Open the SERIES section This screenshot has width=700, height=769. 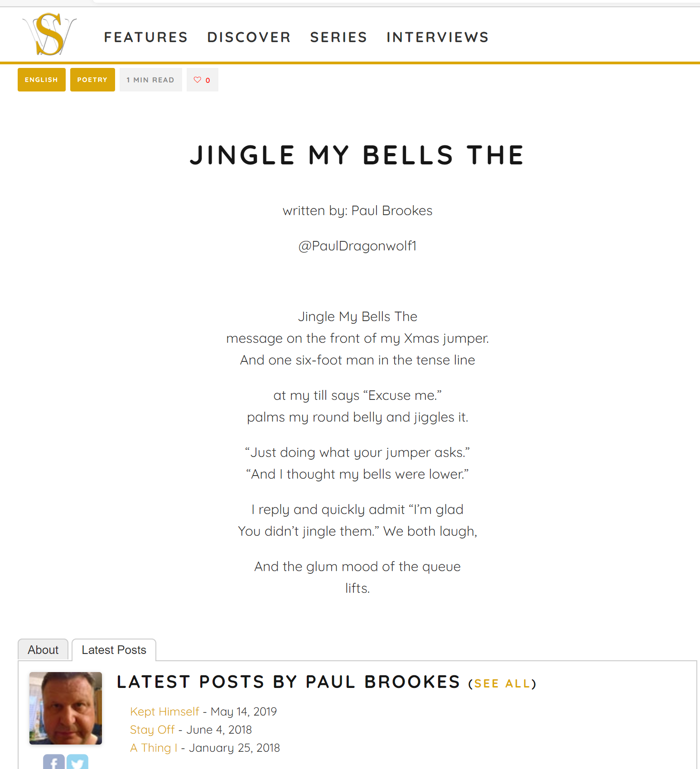point(338,37)
